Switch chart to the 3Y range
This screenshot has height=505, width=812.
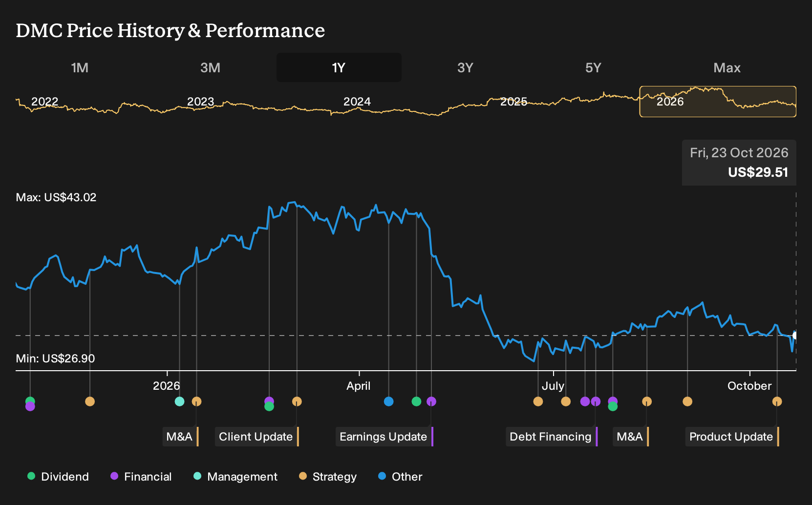click(465, 67)
